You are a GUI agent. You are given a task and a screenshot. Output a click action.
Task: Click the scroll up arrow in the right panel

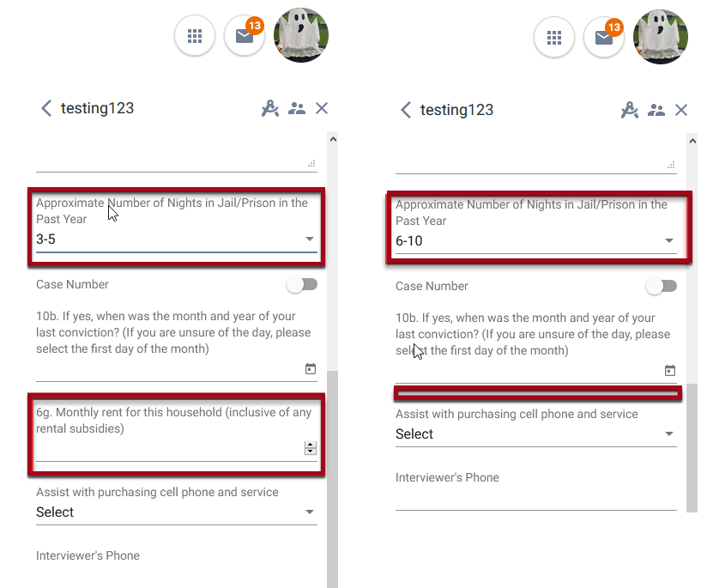692,141
